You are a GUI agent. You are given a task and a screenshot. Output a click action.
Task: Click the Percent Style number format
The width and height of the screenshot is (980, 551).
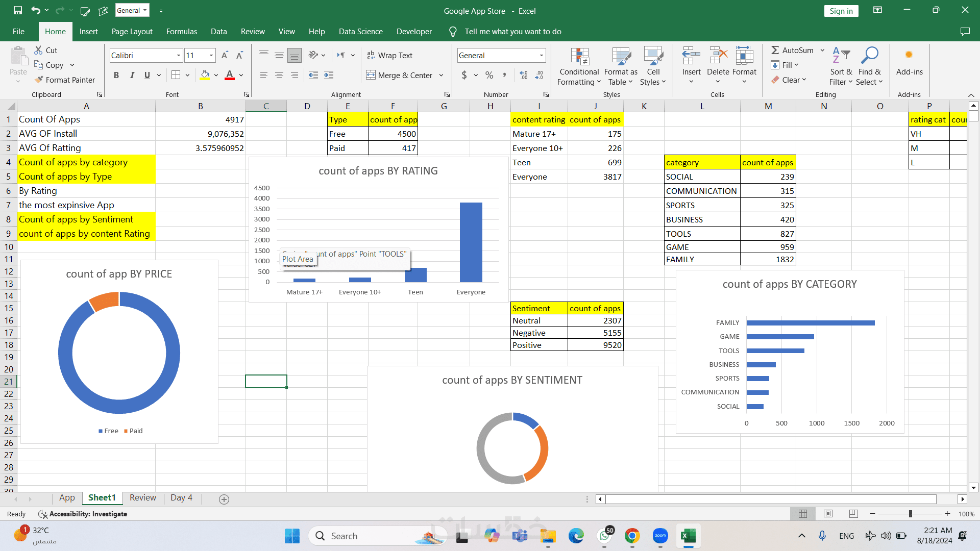[x=489, y=75]
